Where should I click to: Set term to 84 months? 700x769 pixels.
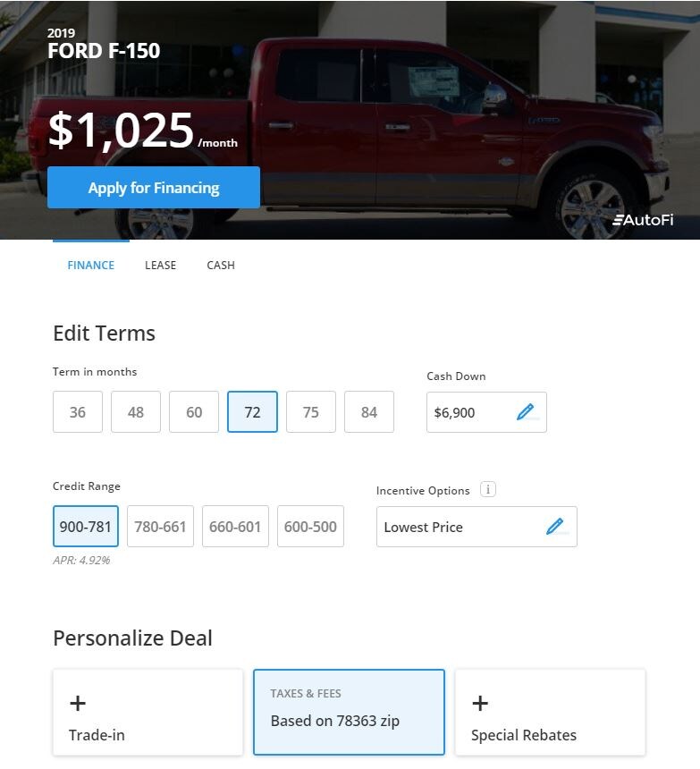pos(369,412)
